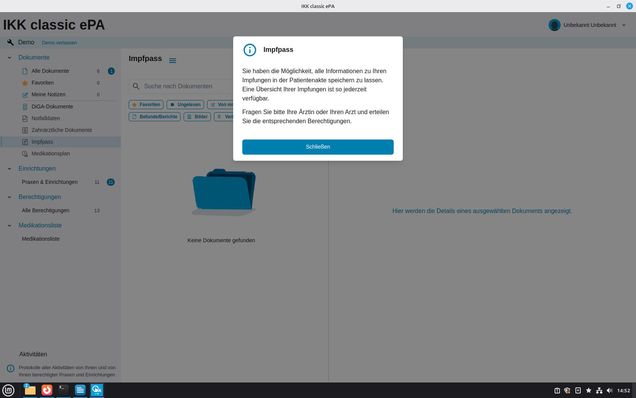Image resolution: width=636 pixels, height=398 pixels.
Task: Open the terminal from taskbar
Action: coord(63,390)
